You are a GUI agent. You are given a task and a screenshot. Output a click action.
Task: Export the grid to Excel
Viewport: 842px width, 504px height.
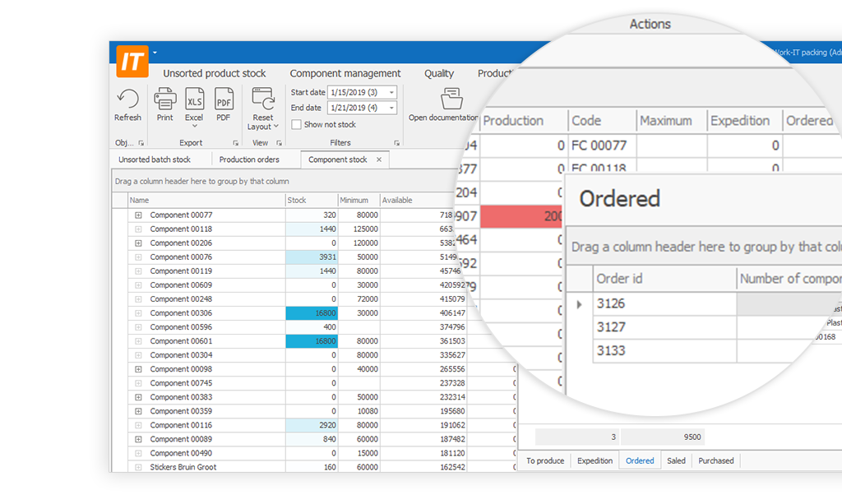click(x=194, y=100)
